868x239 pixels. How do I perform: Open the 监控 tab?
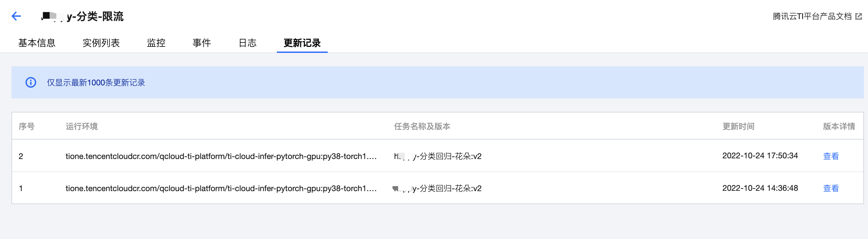156,43
